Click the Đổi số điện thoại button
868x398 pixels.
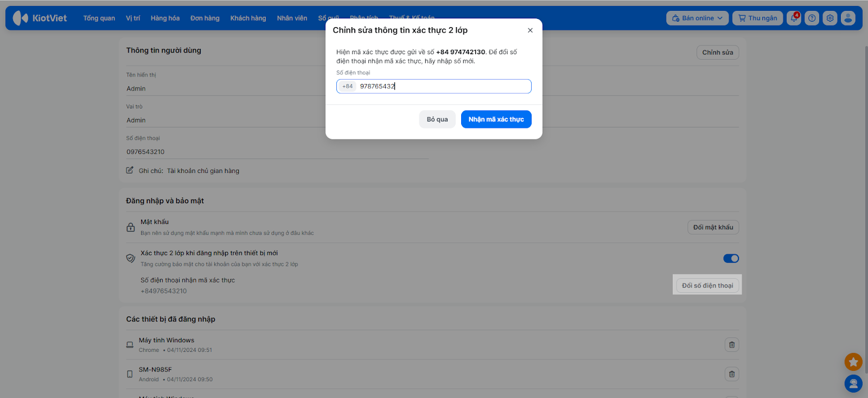707,285
